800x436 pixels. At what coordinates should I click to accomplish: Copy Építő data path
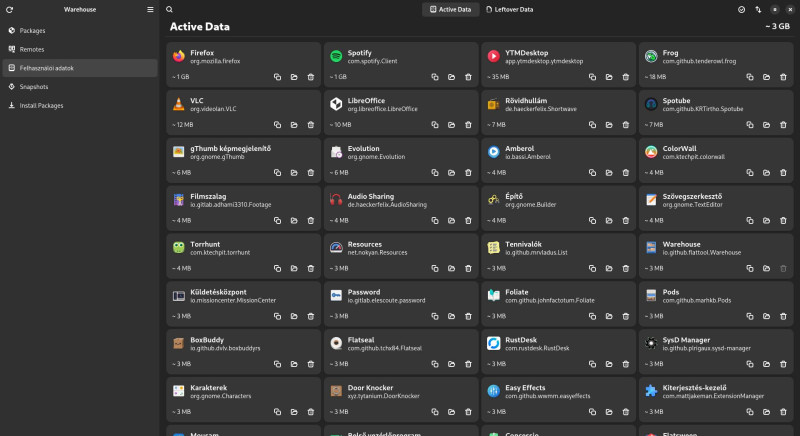pyautogui.click(x=592, y=221)
